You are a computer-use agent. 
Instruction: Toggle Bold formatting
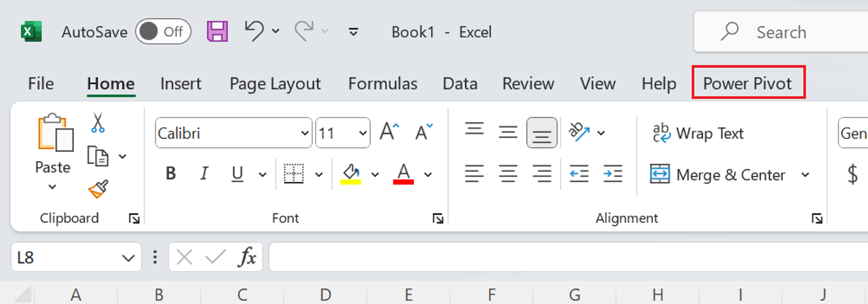(x=171, y=174)
